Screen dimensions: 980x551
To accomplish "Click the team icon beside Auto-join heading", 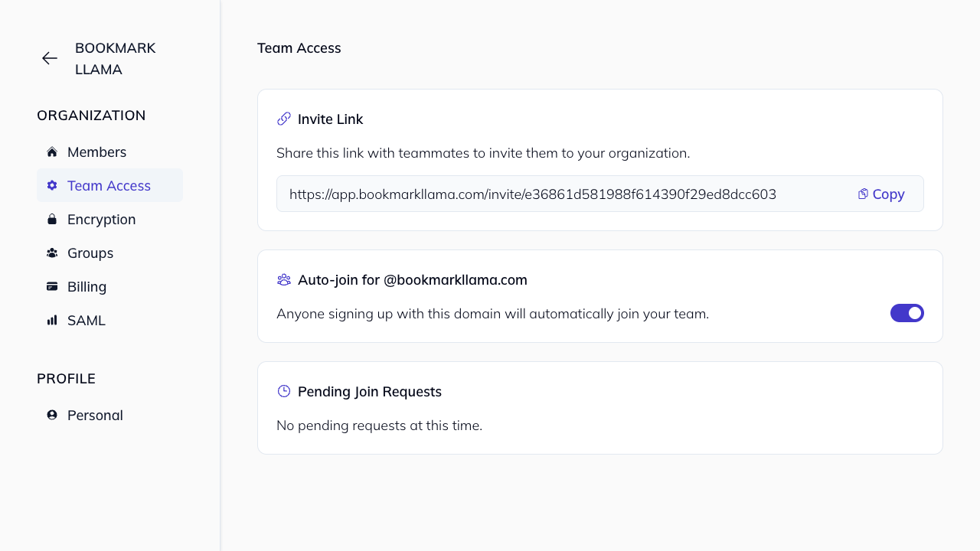I will coord(283,279).
